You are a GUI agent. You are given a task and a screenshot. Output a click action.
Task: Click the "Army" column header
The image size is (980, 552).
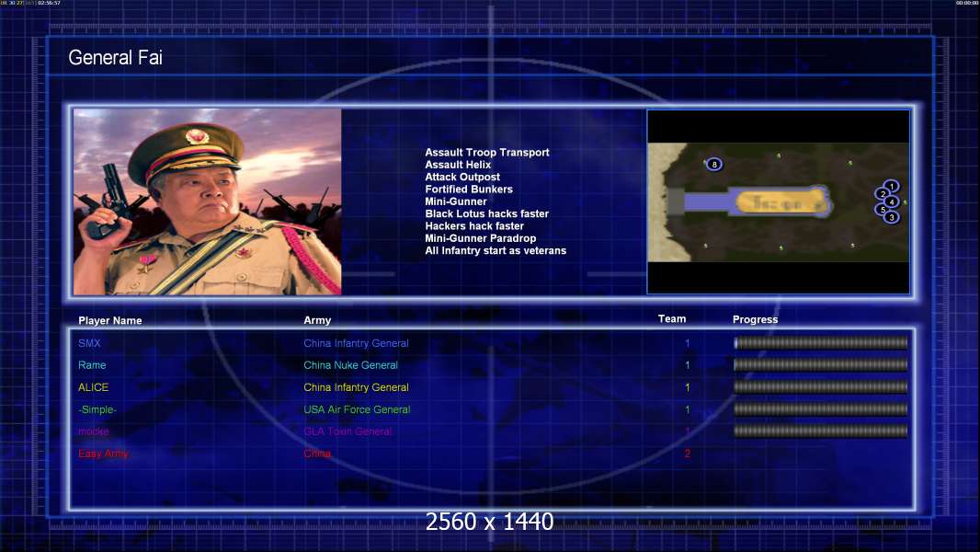pos(317,320)
